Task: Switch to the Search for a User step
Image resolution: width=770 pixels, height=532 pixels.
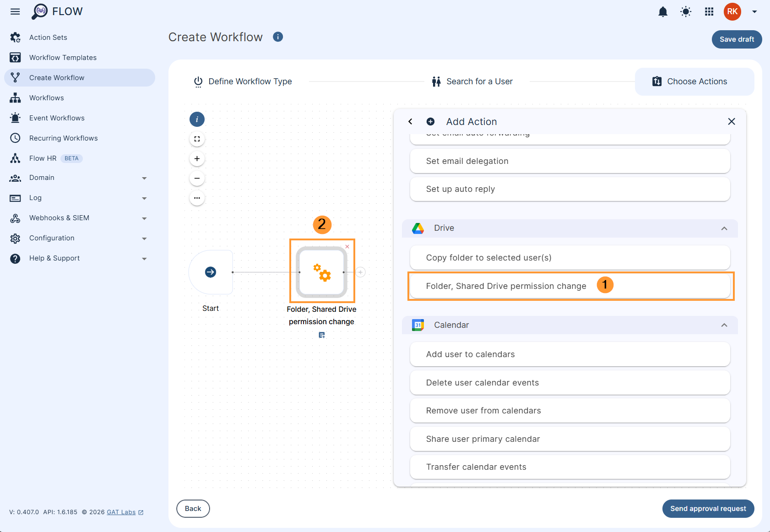Action: 479,81
